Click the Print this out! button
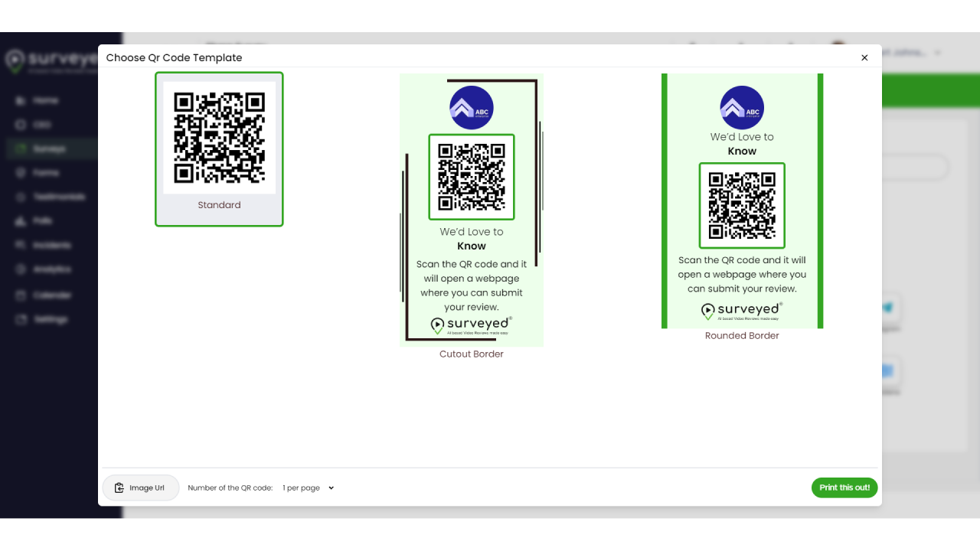Image resolution: width=980 pixels, height=551 pixels. click(844, 487)
